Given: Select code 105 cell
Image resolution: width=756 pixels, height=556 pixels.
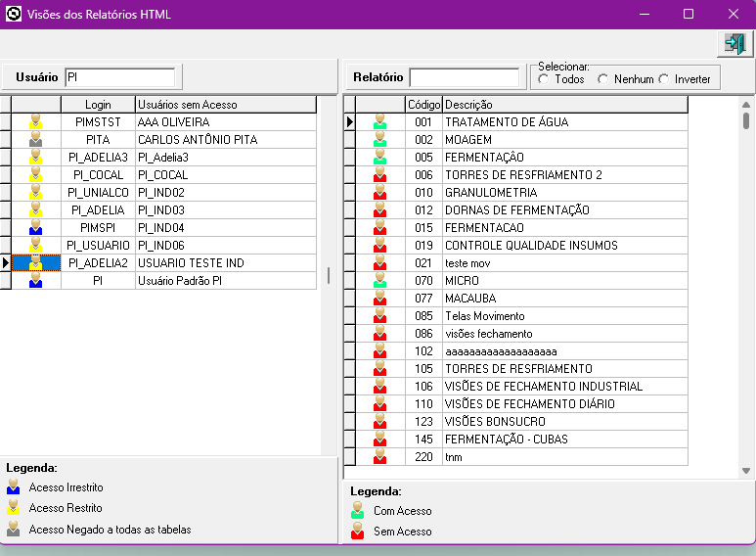Looking at the screenshot, I should coord(423,369).
